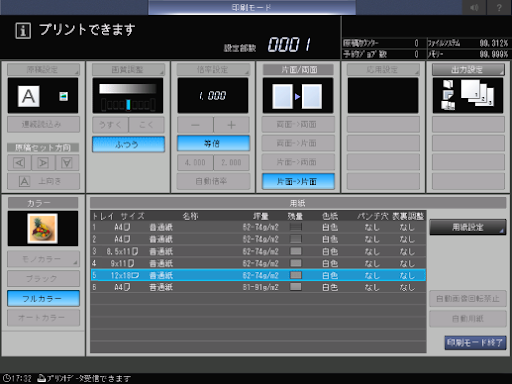Screen dimensions: 512x384
Task: Click 印刷モード終了 to exit print mode
Action: pyautogui.click(x=475, y=343)
